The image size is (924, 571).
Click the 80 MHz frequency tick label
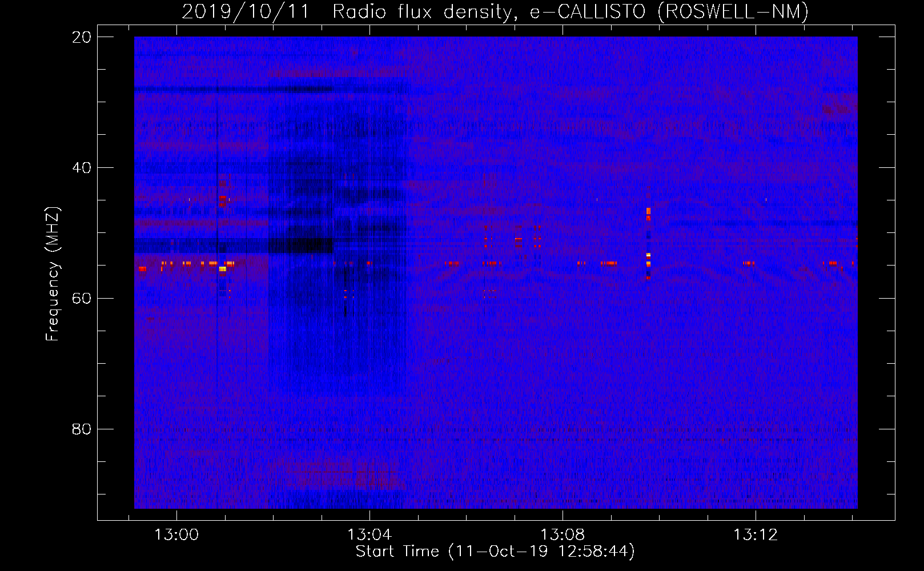tap(82, 429)
